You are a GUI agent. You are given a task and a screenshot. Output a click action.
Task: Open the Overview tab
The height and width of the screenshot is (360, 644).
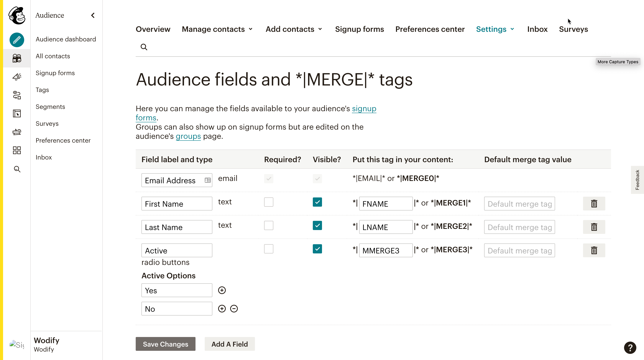coord(153,29)
